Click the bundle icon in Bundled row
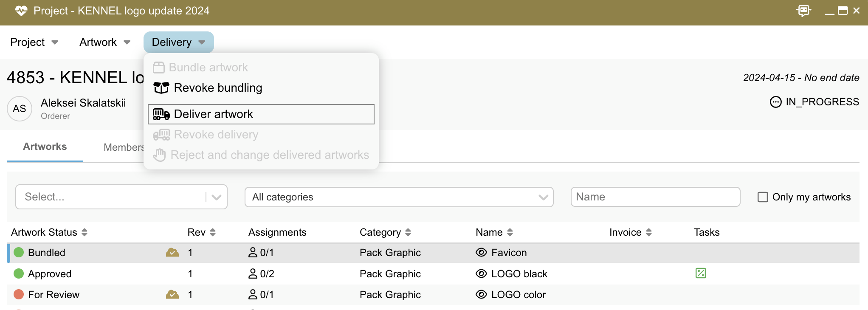This screenshot has width=868, height=310. click(x=172, y=253)
